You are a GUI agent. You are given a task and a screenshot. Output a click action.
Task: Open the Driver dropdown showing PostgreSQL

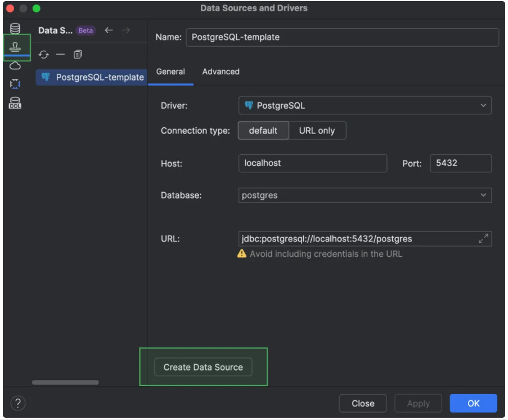coord(365,105)
